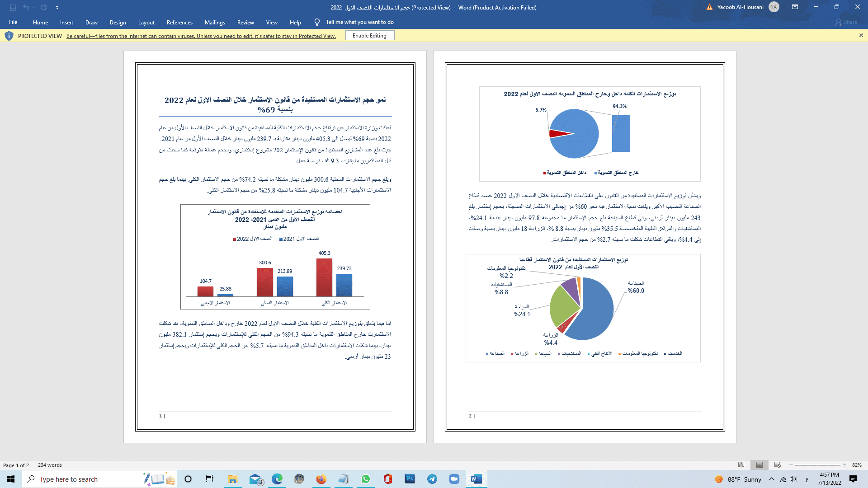Click the Telegram taskbar icon
Image resolution: width=868 pixels, height=488 pixels.
432,479
